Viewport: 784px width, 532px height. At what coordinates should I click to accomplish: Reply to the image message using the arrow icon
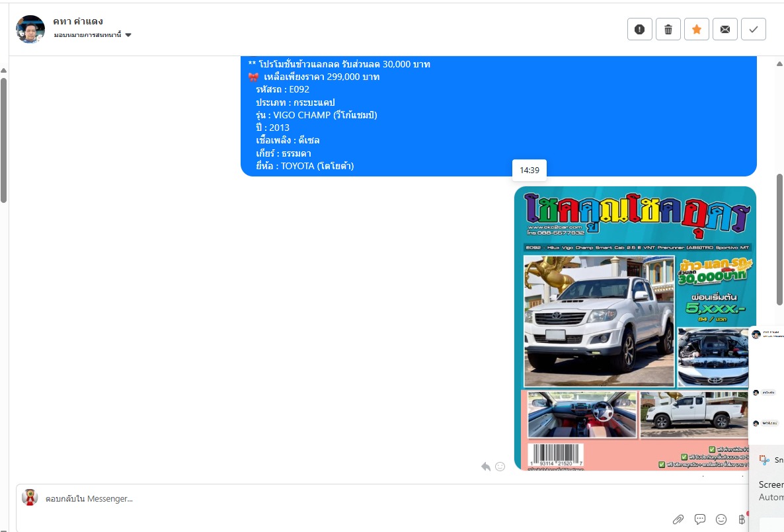[x=486, y=467]
